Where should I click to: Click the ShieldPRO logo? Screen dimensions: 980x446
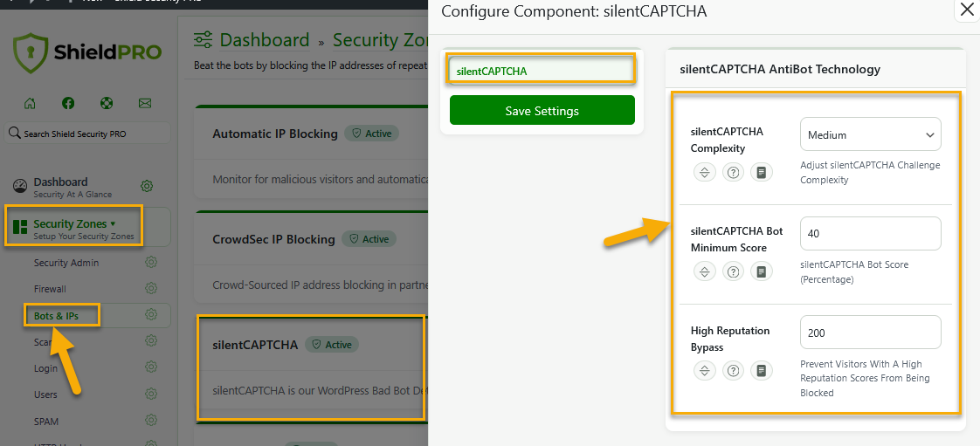coord(87,53)
